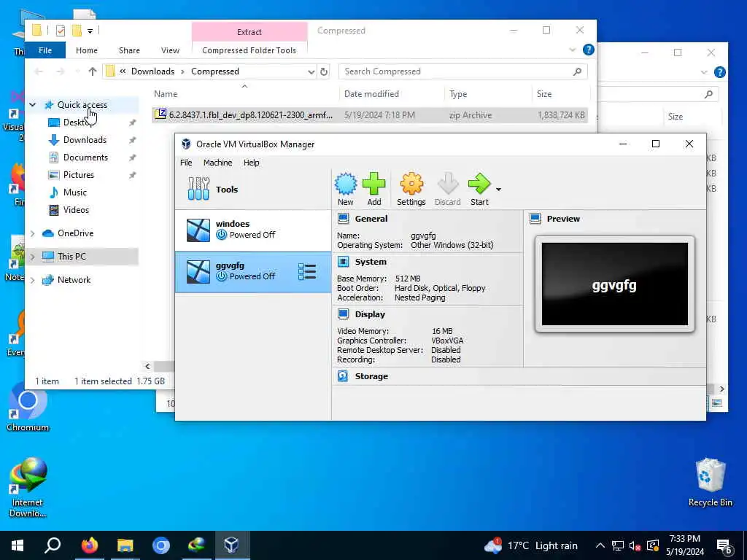This screenshot has height=560, width=747.
Task: Open Pictures in Quick access
Action: click(x=79, y=175)
